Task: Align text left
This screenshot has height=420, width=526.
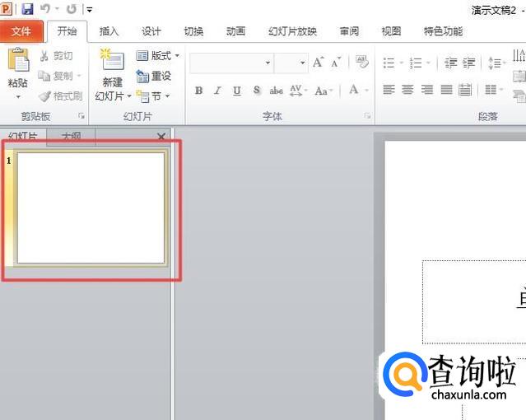Action: point(389,90)
